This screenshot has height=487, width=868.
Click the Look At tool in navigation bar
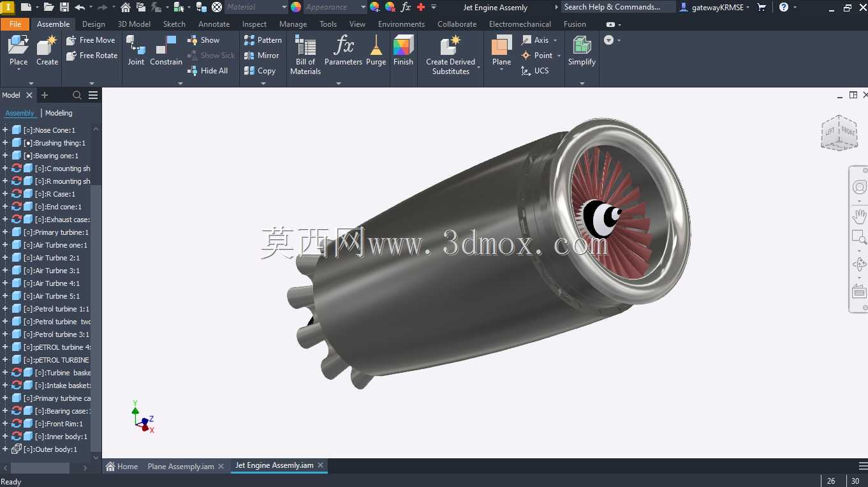[860, 292]
